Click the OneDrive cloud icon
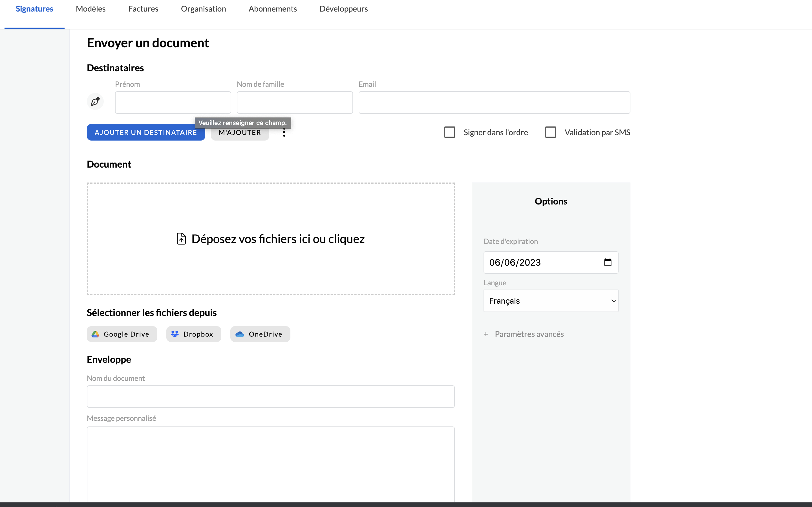The width and height of the screenshot is (812, 507). click(x=240, y=334)
